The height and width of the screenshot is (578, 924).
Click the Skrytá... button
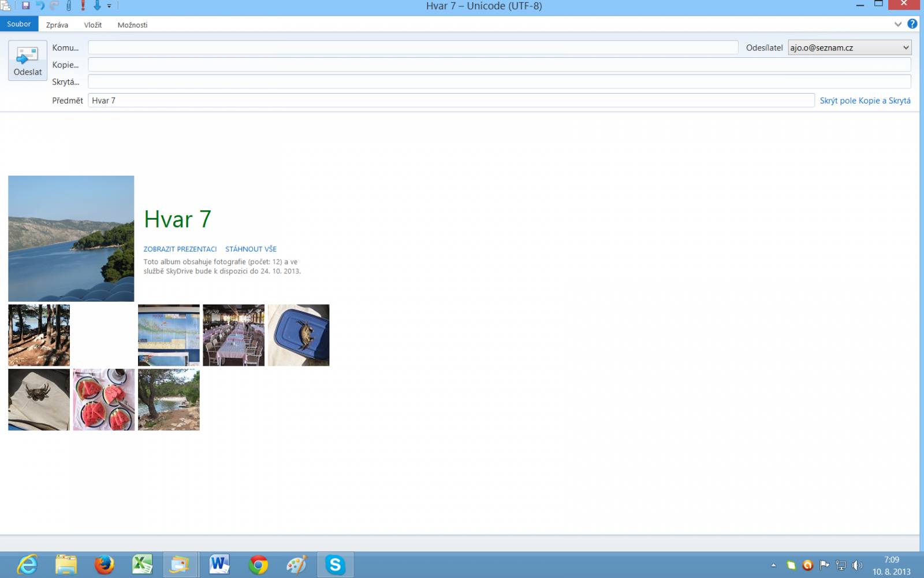65,82
